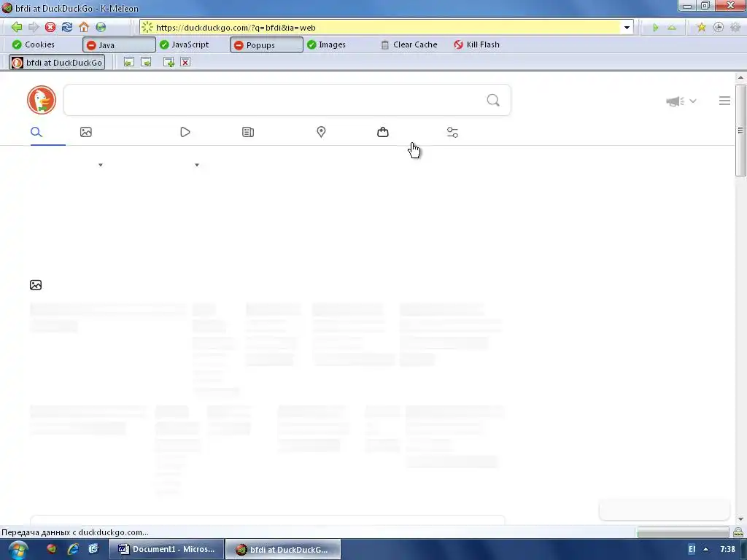Show hidden tray icons arrow
The image size is (747, 560).
pyautogui.click(x=706, y=550)
